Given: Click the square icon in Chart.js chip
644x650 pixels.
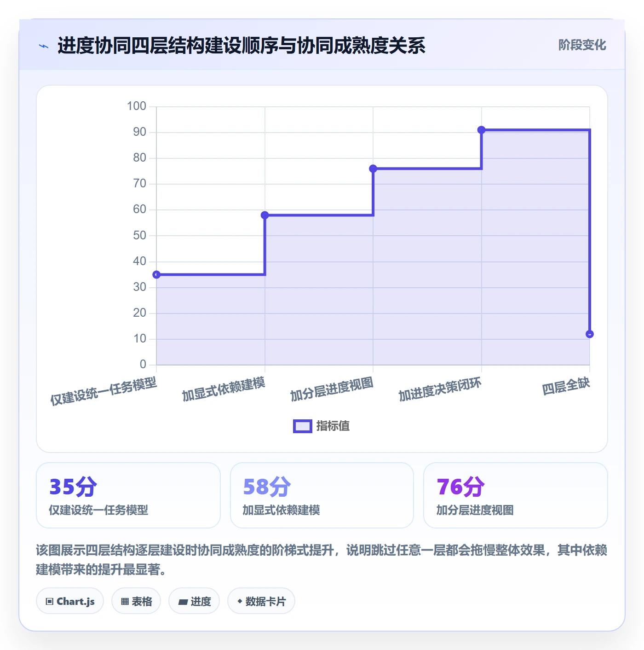Looking at the screenshot, I should 50,602.
